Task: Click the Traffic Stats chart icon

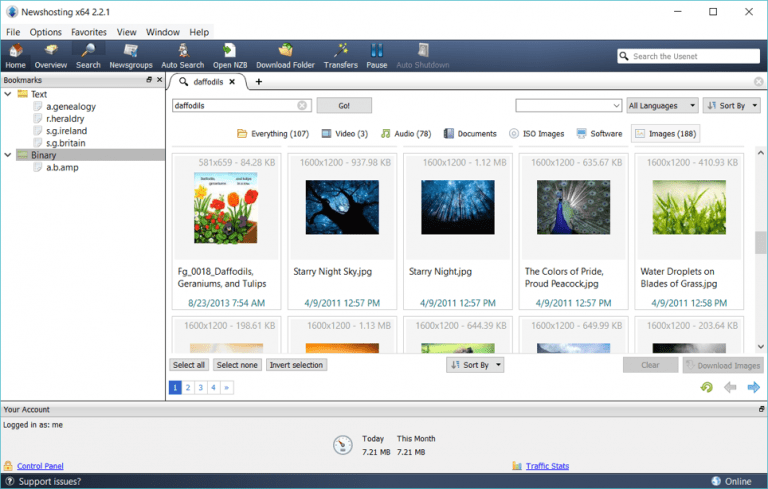Action: click(517, 465)
